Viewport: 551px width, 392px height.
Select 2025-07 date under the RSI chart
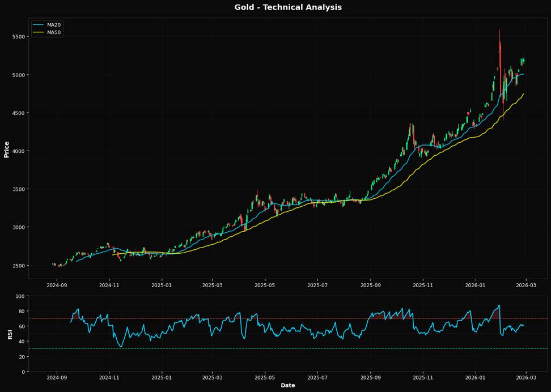pos(317,378)
